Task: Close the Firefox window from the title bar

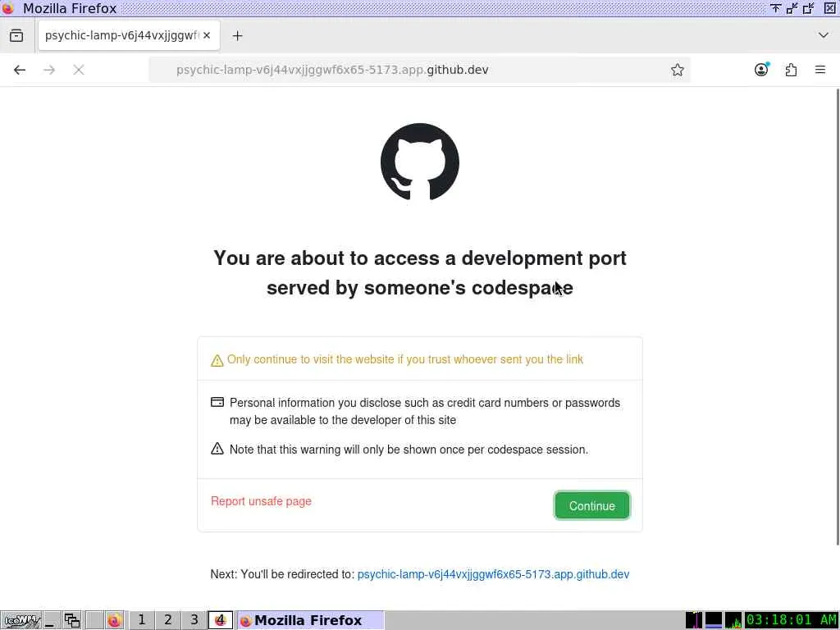Action: [830, 8]
